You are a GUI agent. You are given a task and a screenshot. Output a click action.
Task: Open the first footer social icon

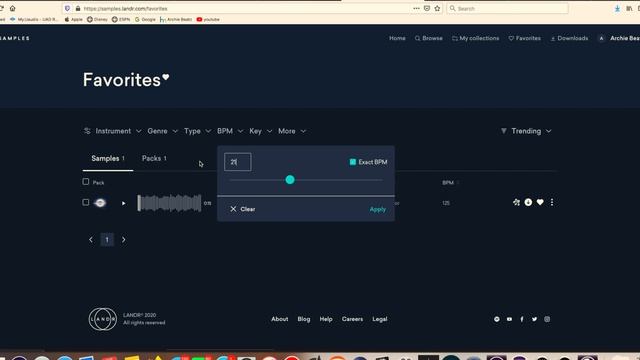pyautogui.click(x=497, y=319)
